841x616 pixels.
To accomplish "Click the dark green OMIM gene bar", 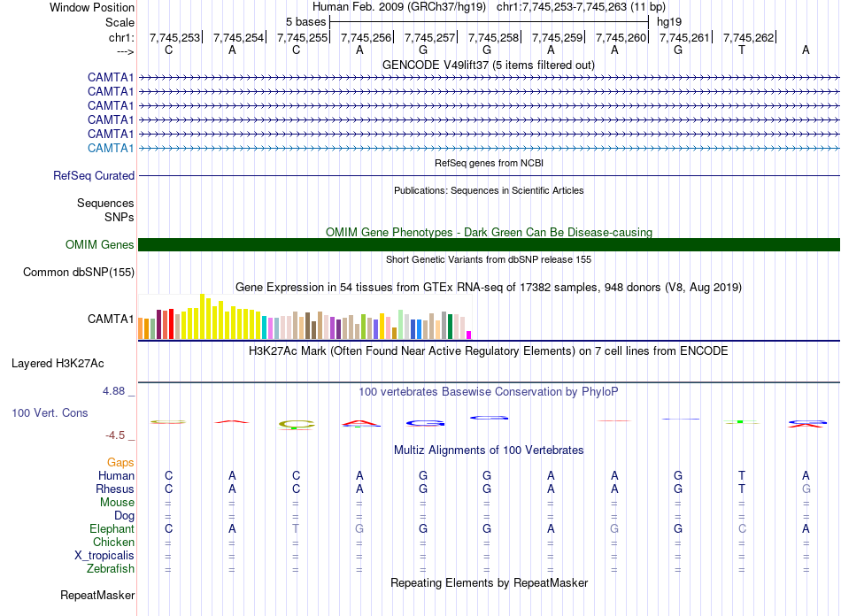I will [489, 244].
